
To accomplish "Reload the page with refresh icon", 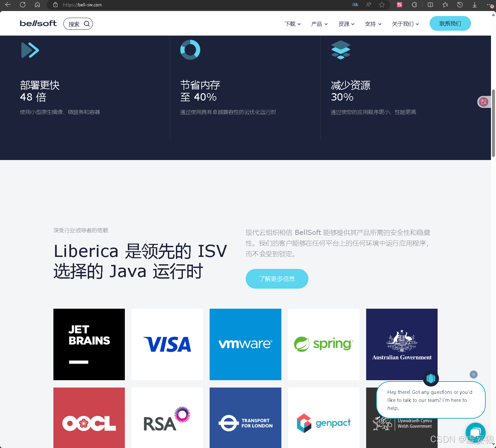I will pos(23,5).
